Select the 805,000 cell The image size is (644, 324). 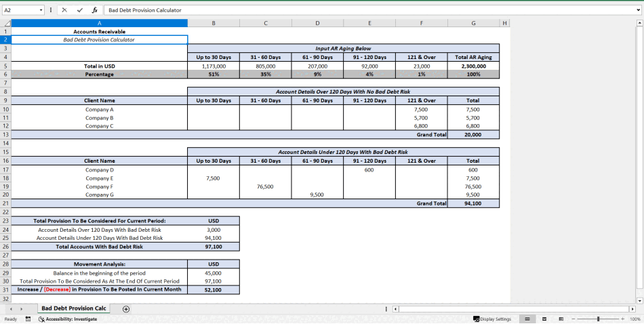pyautogui.click(x=265, y=66)
